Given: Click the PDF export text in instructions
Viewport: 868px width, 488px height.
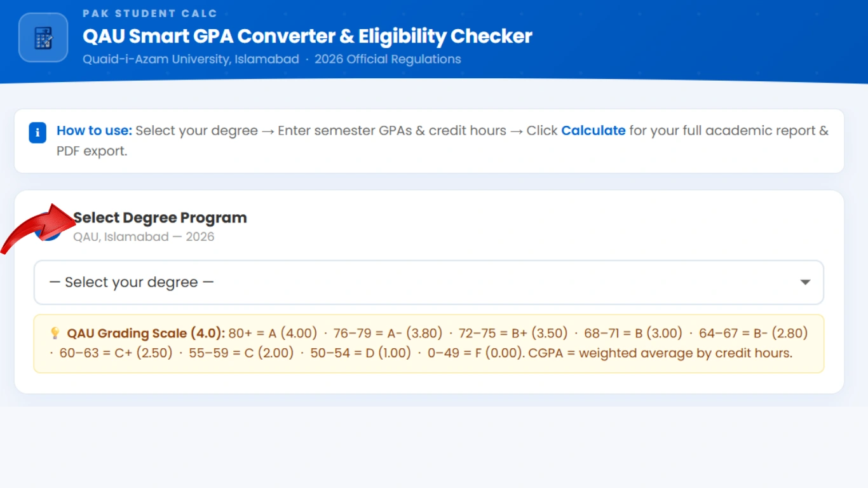Looking at the screenshot, I should [x=92, y=152].
